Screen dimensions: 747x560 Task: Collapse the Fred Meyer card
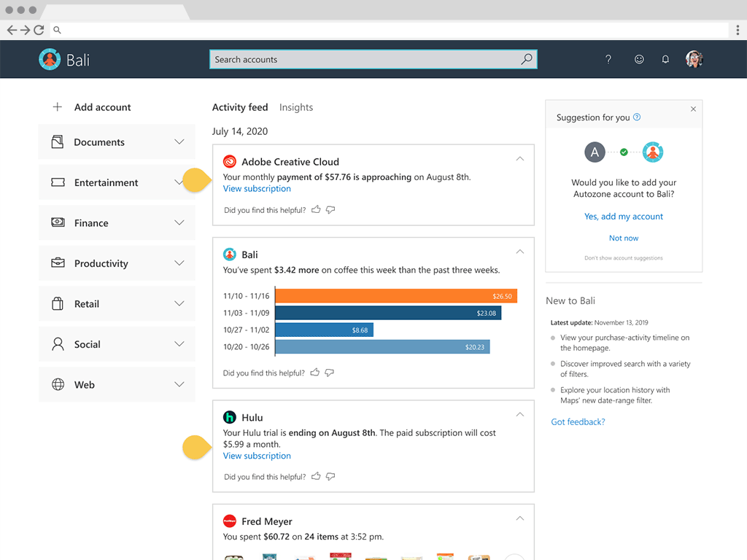519,518
